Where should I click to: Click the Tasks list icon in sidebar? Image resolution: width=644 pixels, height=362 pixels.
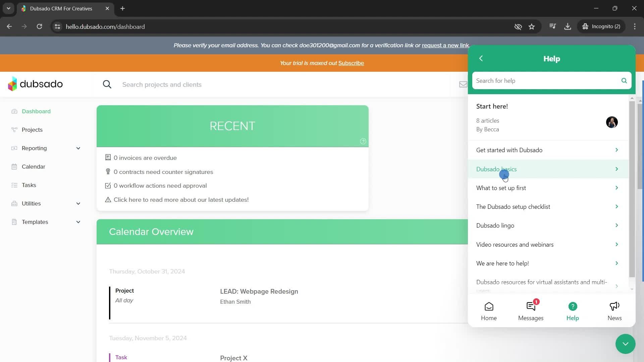point(14,185)
